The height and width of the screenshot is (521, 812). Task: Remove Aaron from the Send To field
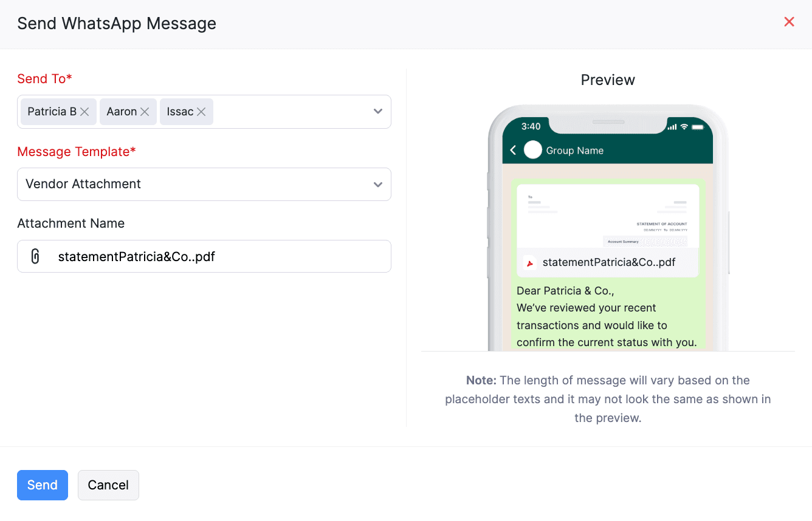click(145, 111)
